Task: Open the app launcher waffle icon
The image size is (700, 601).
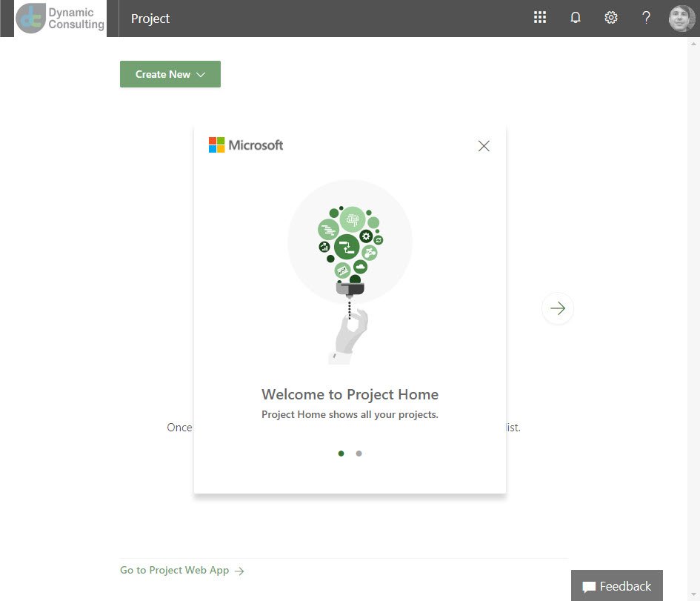Action: click(x=540, y=17)
